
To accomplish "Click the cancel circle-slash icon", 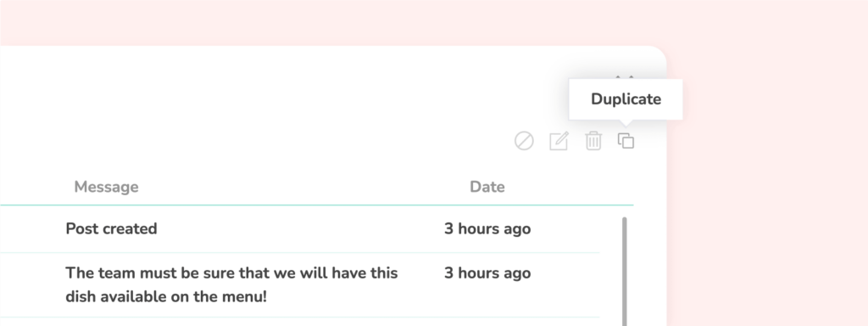I will click(x=524, y=141).
